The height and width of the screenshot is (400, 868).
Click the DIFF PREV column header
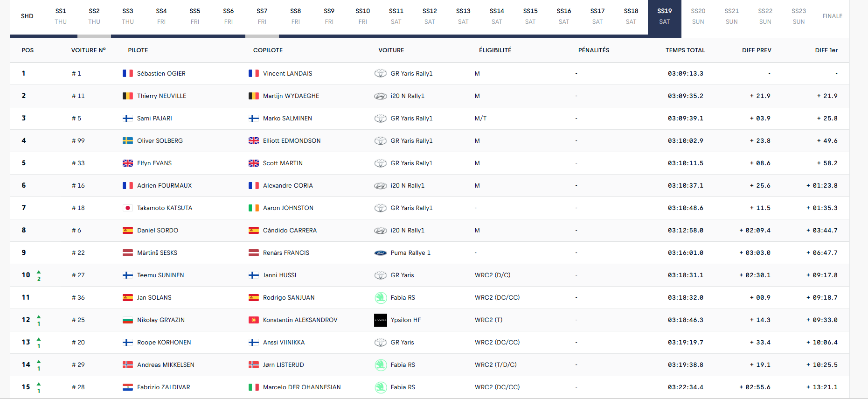[x=757, y=50]
